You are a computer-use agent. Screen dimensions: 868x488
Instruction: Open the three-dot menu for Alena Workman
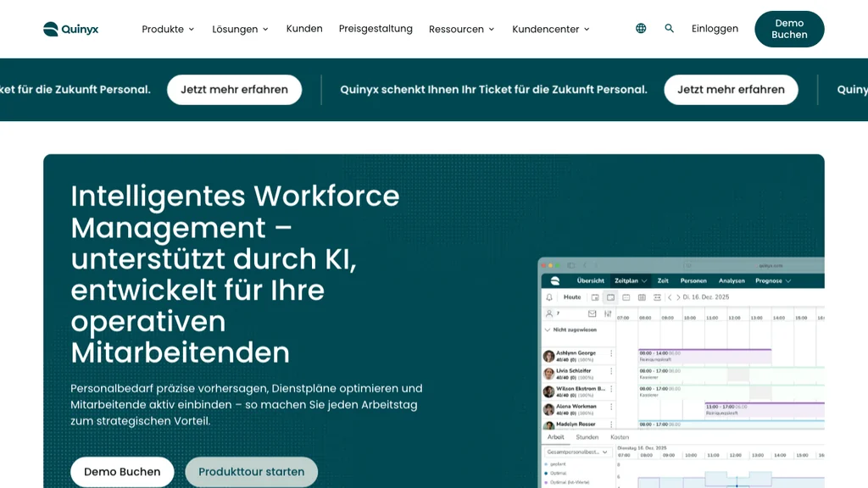[x=611, y=407]
